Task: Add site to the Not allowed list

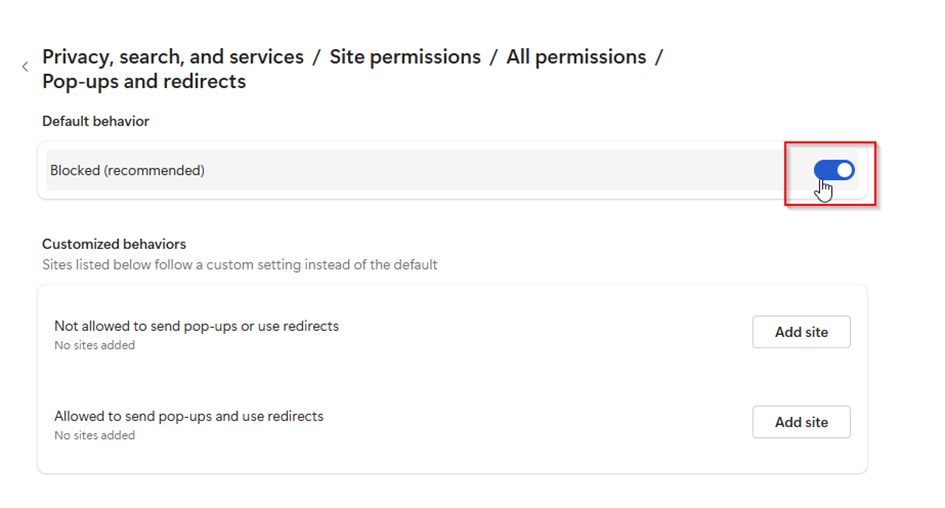Action: (x=801, y=332)
